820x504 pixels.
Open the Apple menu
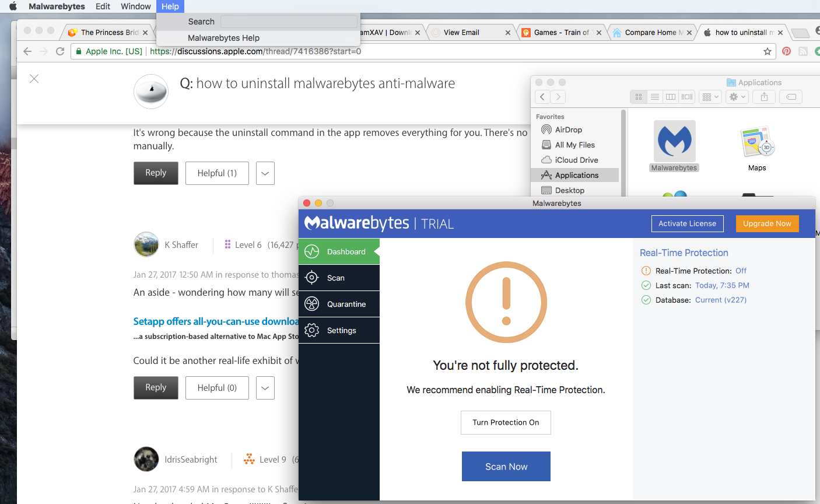coord(13,6)
